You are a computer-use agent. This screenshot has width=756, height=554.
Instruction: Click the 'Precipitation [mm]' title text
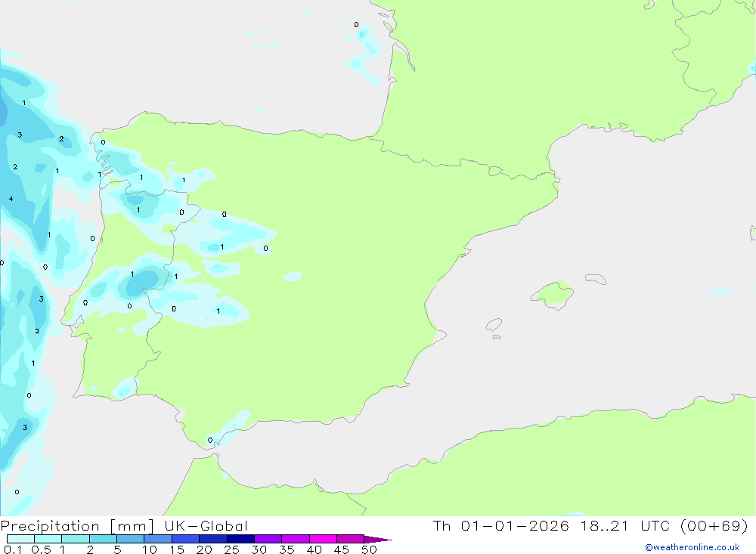pyautogui.click(x=77, y=526)
